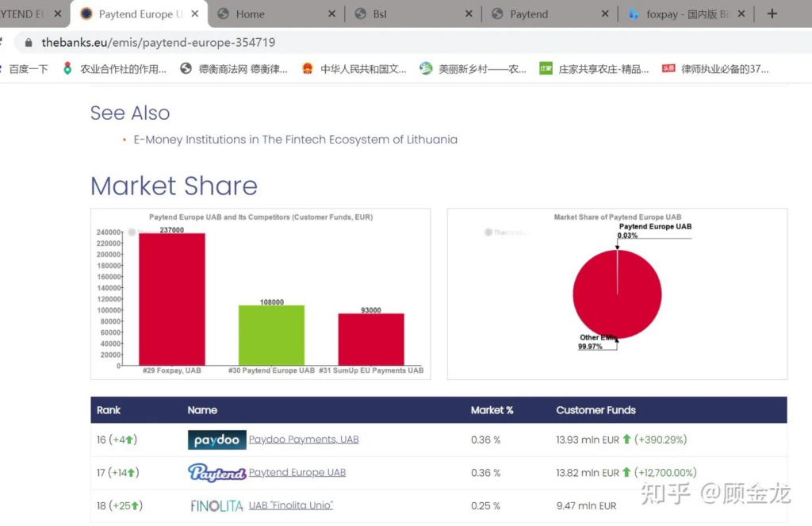Click the Foxpay UAB red bar
This screenshot has width=812, height=526.
click(x=172, y=299)
